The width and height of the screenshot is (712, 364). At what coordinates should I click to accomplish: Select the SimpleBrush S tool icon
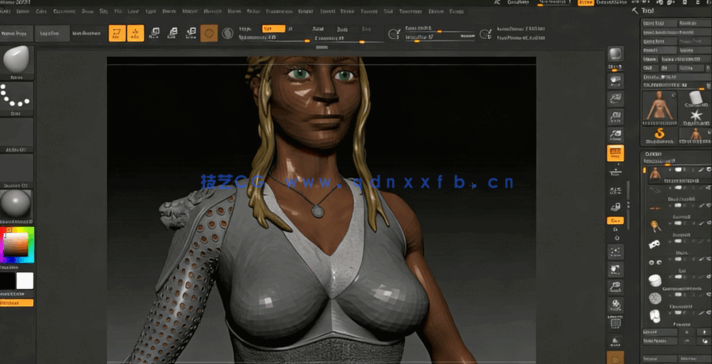pyautogui.click(x=659, y=135)
